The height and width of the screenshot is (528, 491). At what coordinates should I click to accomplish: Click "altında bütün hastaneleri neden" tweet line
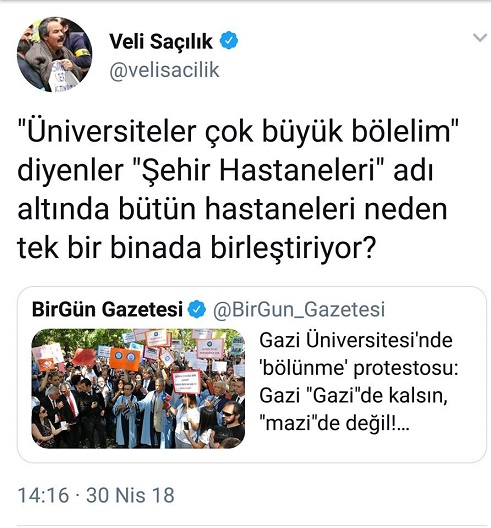point(232,209)
